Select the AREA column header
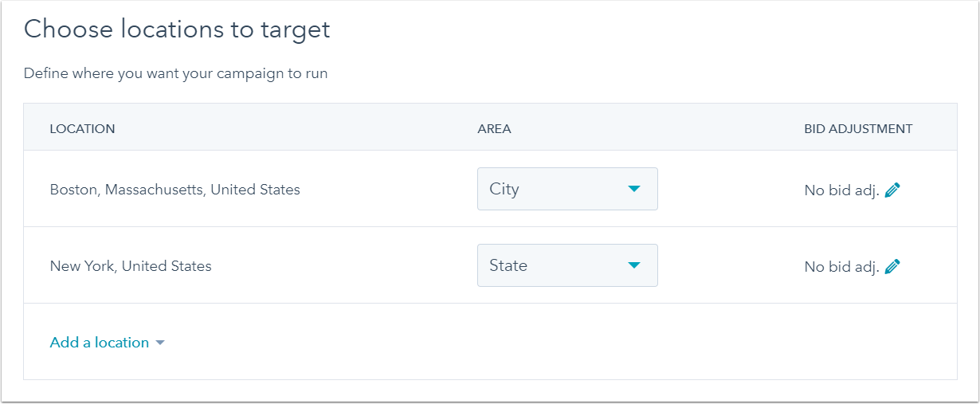Image resolution: width=980 pixels, height=404 pixels. point(494,128)
